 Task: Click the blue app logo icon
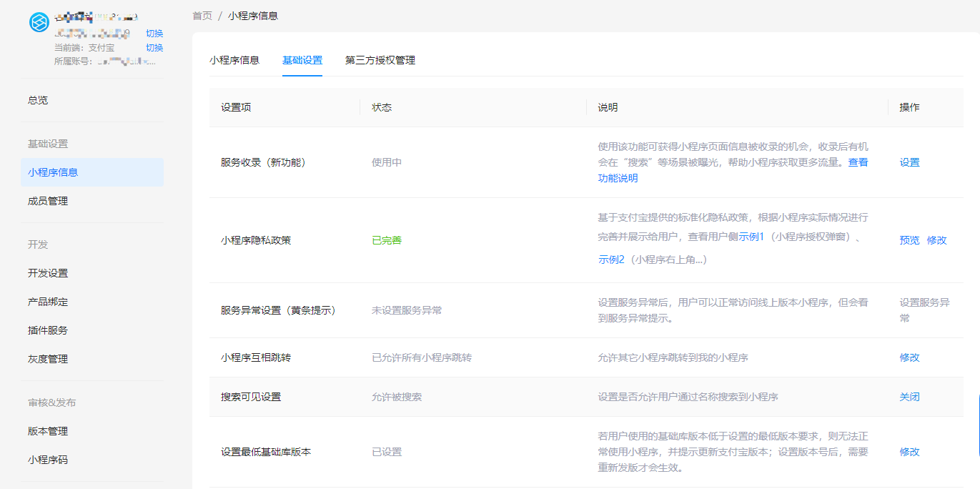pyautogui.click(x=39, y=22)
